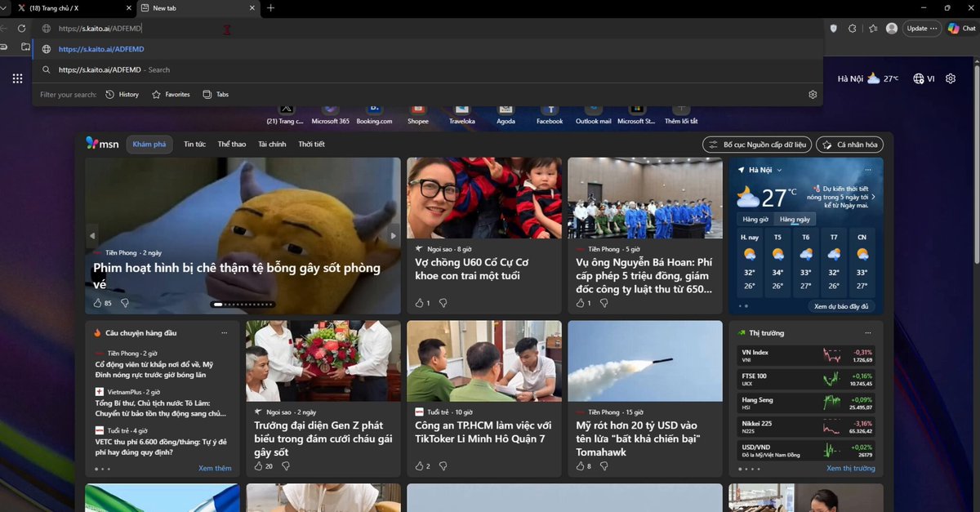Switch weather forecast to Hàng giờ

click(x=755, y=220)
